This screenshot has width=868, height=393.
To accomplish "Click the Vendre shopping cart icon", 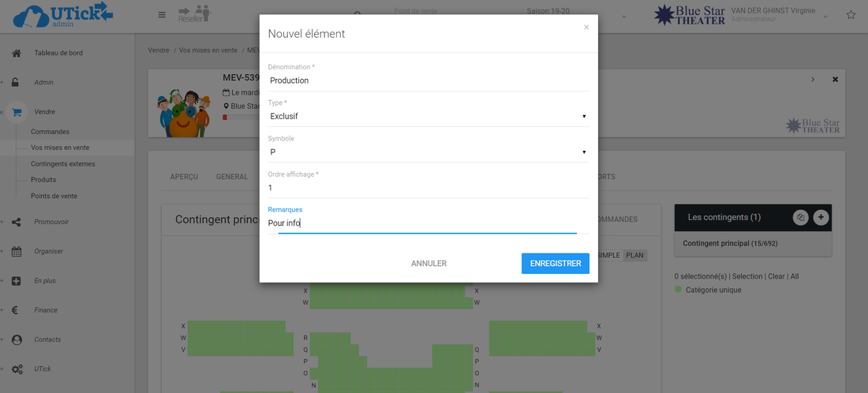I will (17, 112).
